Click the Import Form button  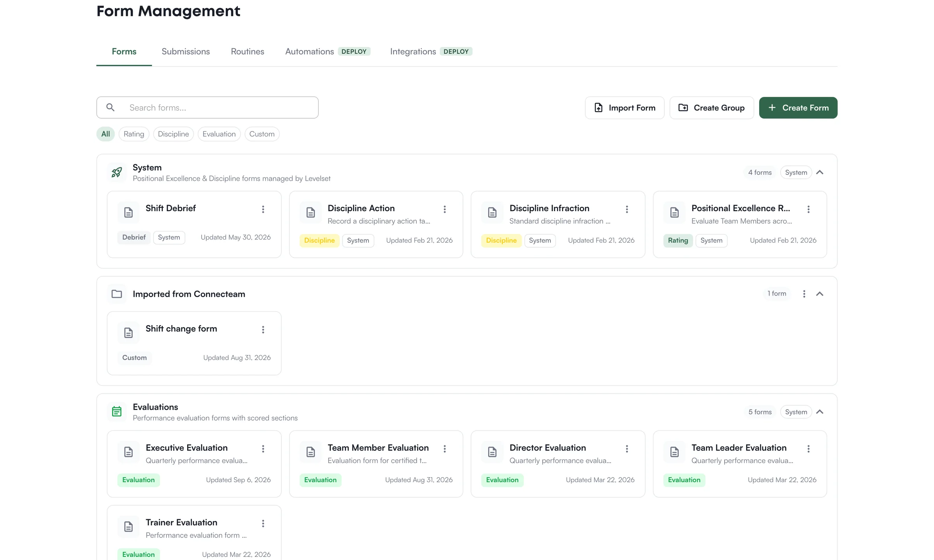pyautogui.click(x=625, y=108)
